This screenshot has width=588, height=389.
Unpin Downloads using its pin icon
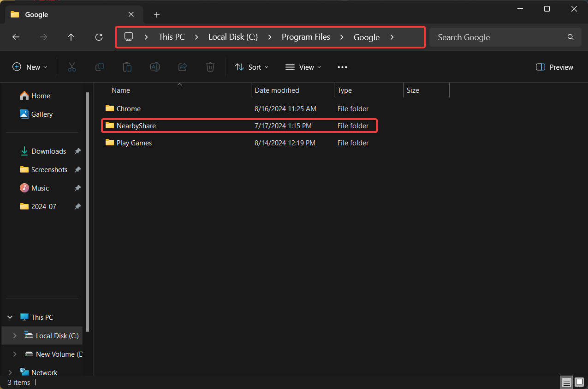77,151
